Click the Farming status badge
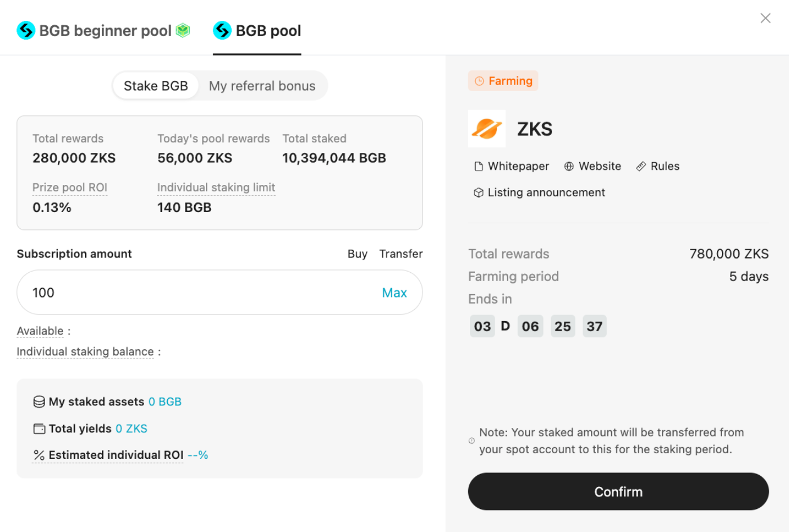The width and height of the screenshot is (789, 532). point(503,81)
